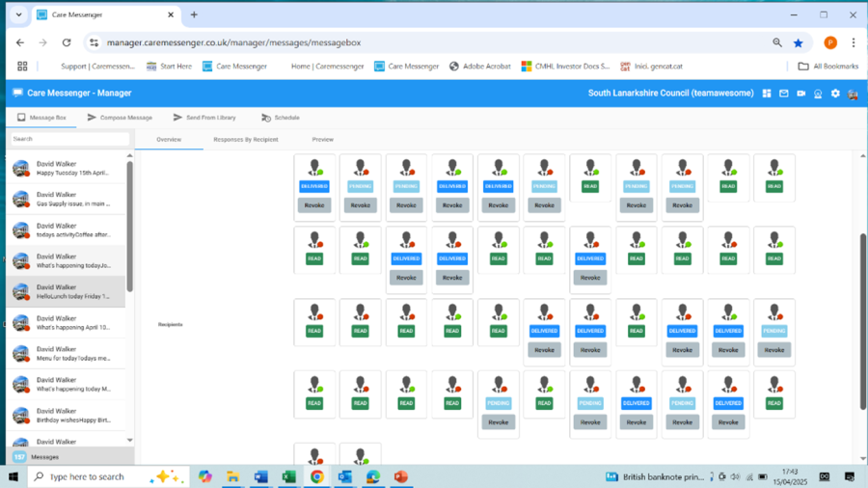Viewport: 868px width, 488px height.
Task: Open Word from the taskbar
Action: 261,476
